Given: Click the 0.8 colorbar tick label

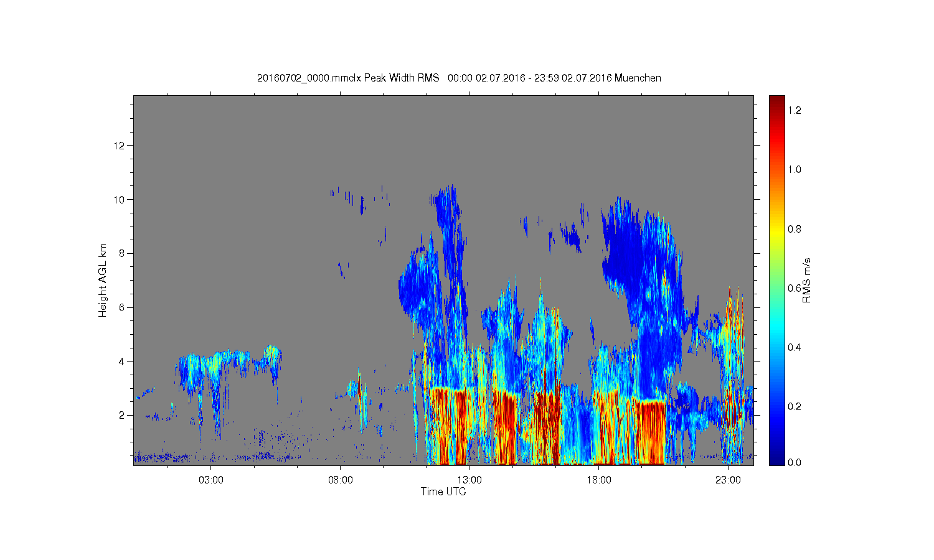Looking at the screenshot, I should click(x=795, y=229).
